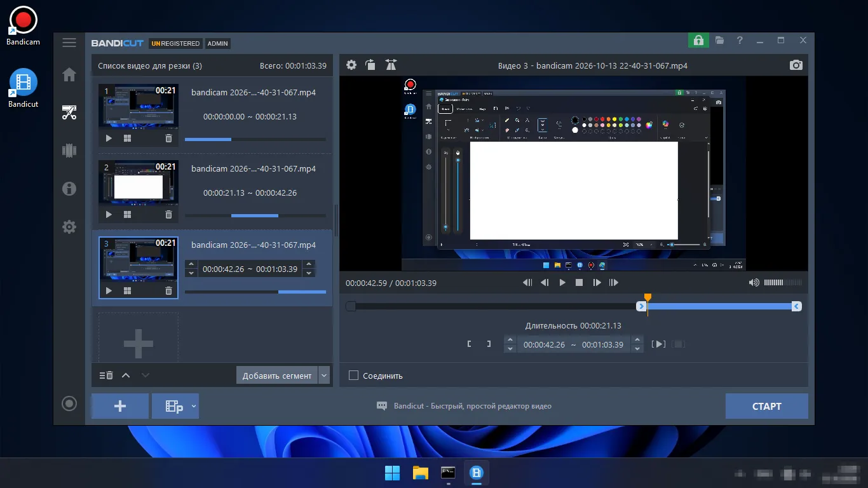
Task: Open Help question mark icon
Action: [740, 40]
